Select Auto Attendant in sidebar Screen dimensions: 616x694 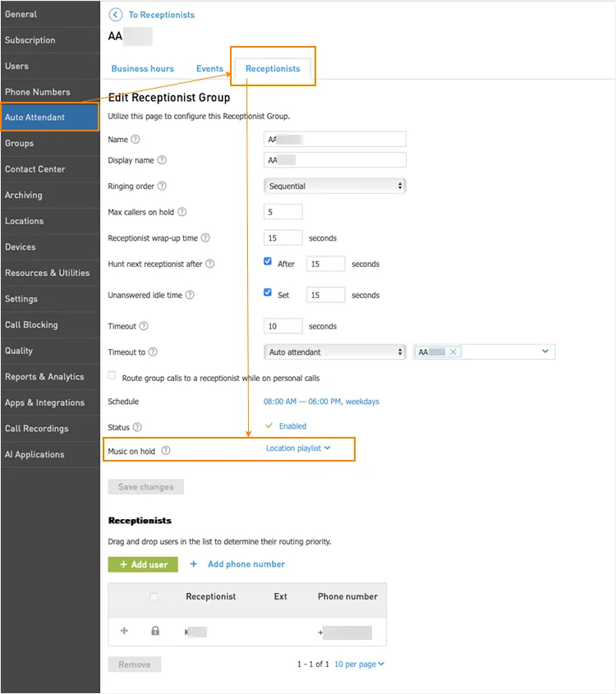[50, 117]
